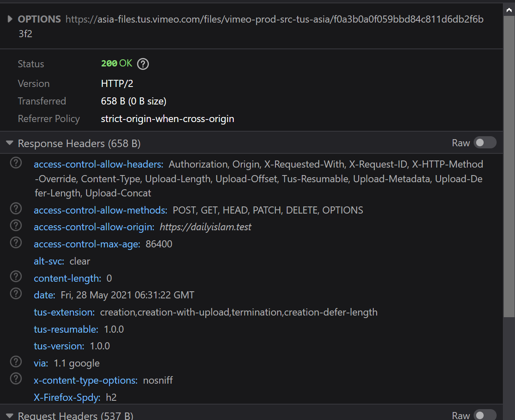This screenshot has width=515, height=420.
Task: Open help for the content-length header
Action: [x=15, y=276]
